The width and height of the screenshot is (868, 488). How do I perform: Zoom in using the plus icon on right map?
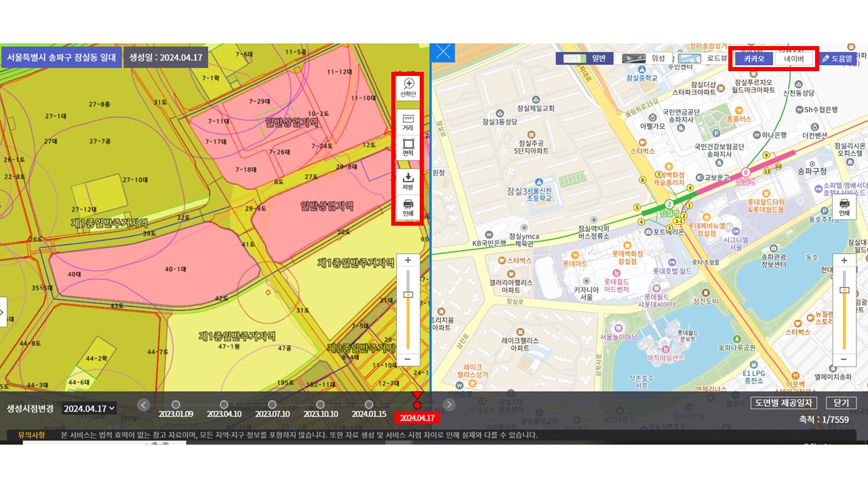843,260
